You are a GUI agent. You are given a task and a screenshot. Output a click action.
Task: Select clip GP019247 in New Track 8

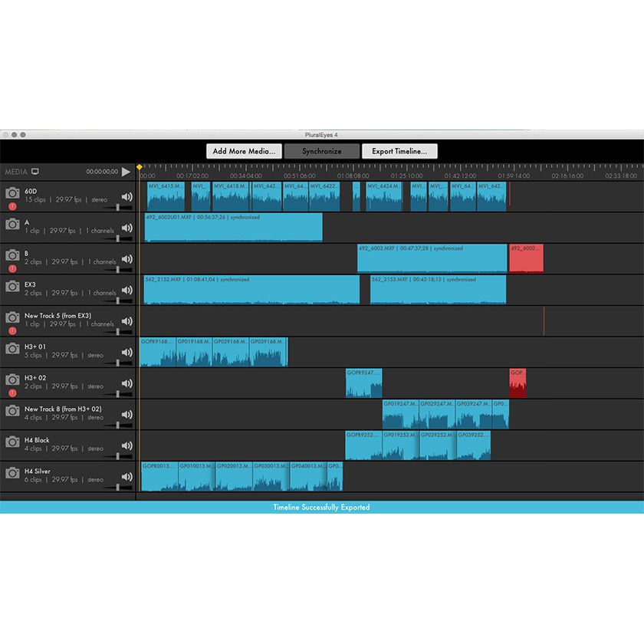click(400, 414)
